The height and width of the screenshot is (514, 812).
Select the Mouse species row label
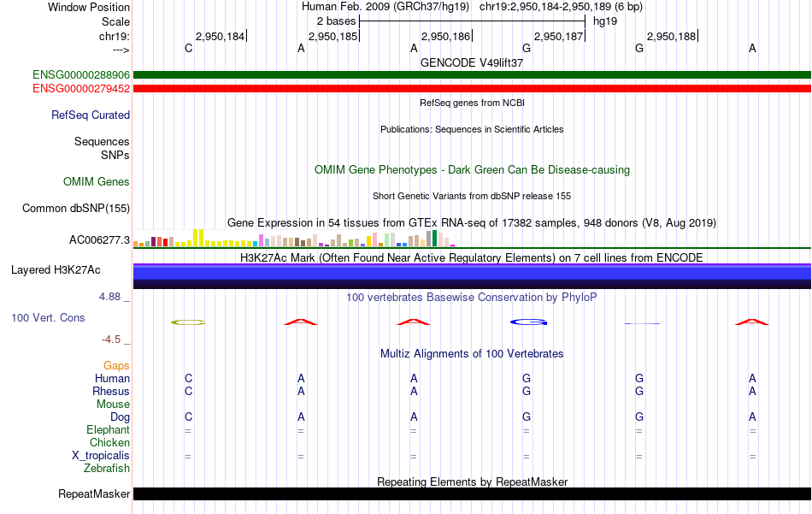[x=114, y=405]
